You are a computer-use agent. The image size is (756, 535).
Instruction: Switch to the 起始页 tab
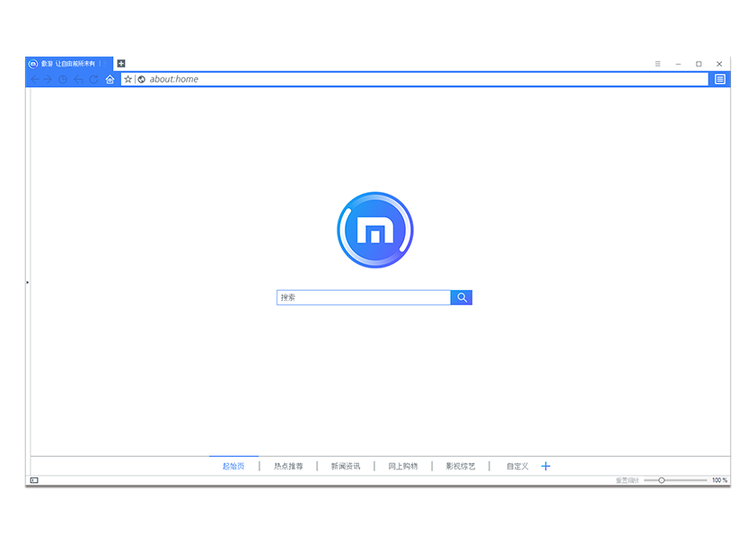(233, 466)
